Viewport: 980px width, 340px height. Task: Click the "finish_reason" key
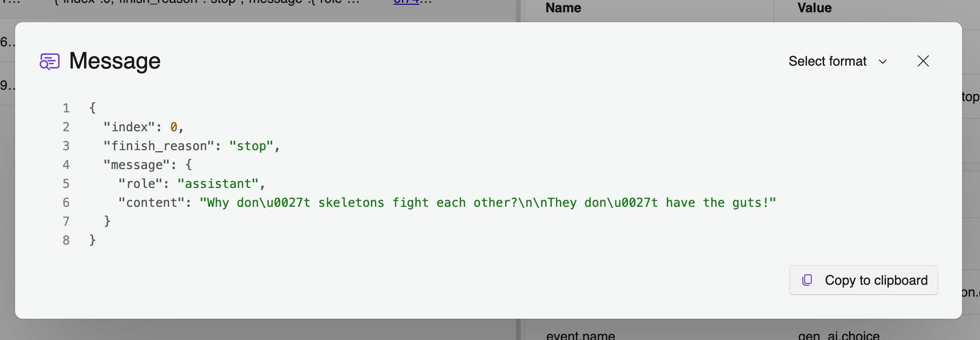(x=159, y=146)
